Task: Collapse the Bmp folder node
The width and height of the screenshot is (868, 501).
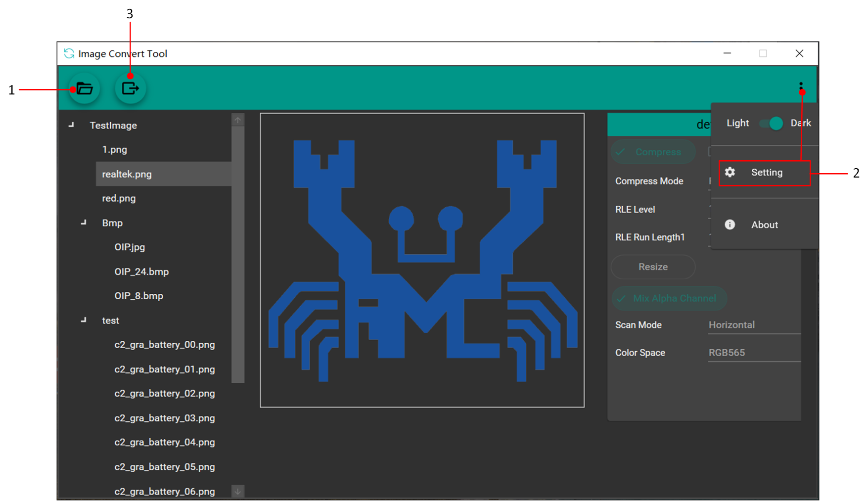Action: click(x=84, y=223)
